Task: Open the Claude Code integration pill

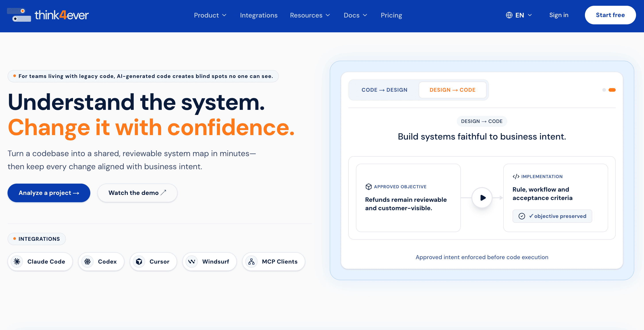Action: click(x=40, y=261)
